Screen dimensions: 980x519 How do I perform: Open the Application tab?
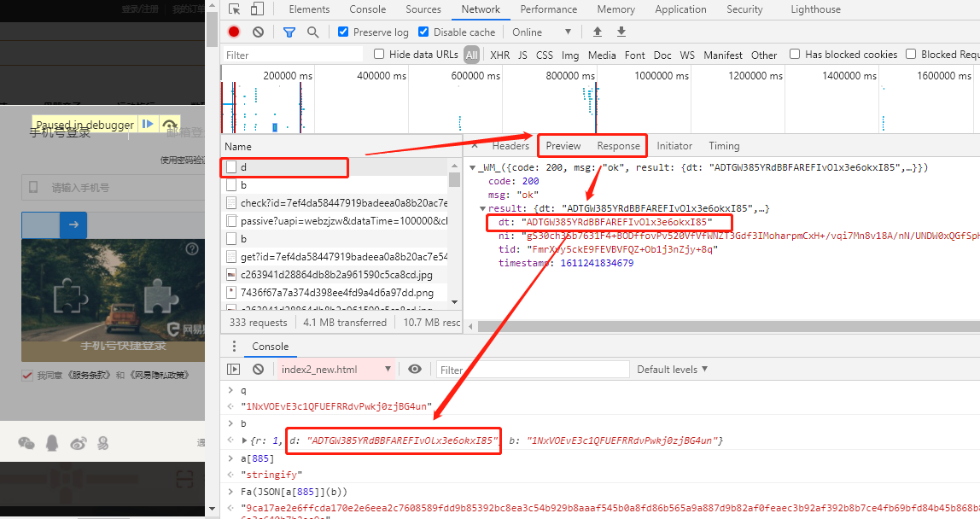click(680, 9)
